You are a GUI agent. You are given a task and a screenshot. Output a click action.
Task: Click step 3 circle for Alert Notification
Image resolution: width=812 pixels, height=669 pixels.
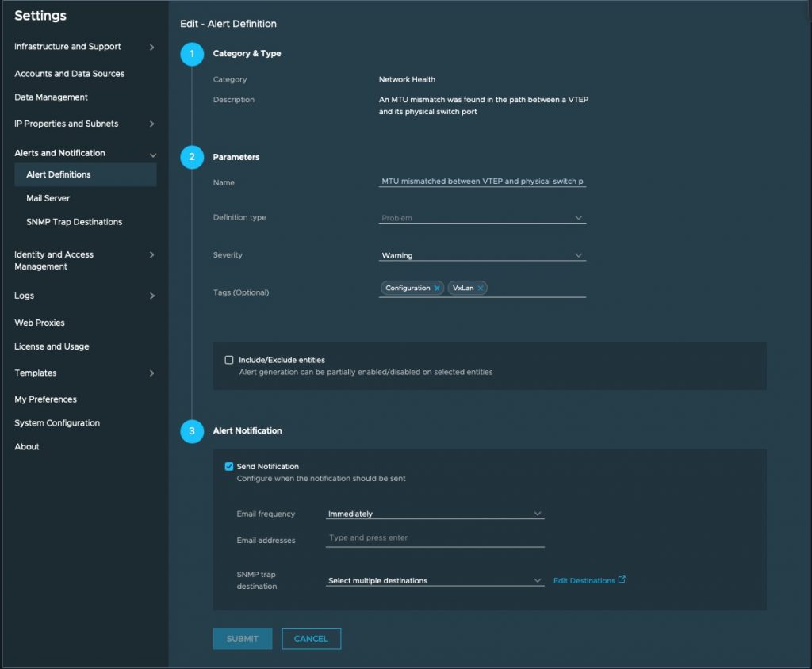pyautogui.click(x=192, y=431)
